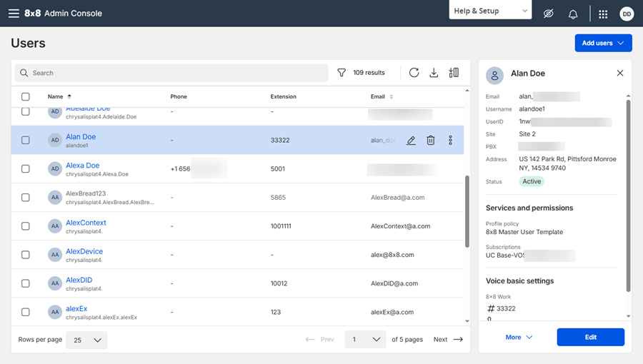643x364 pixels.
Task: Open the hamburger navigation menu
Action: (x=14, y=13)
